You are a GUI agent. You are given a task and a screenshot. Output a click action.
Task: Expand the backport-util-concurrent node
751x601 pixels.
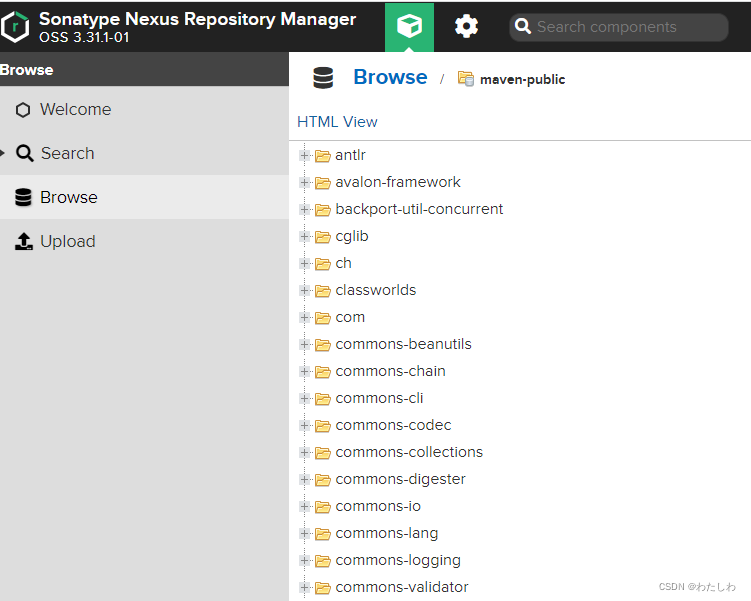coord(304,209)
